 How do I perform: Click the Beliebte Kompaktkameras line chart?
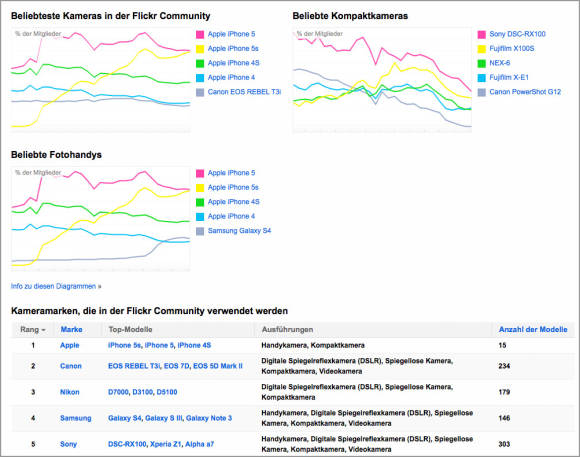[382, 80]
